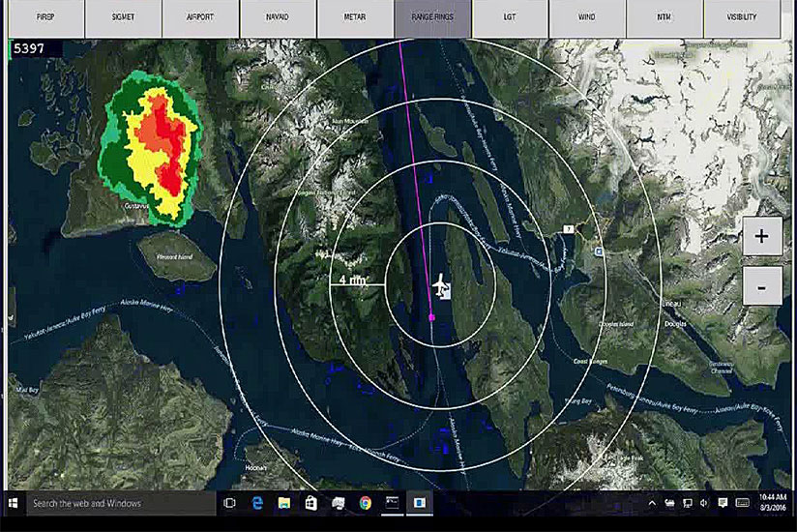Viewport: 797px width, 532px height.
Task: Open the volume control in the tray
Action: click(x=704, y=503)
